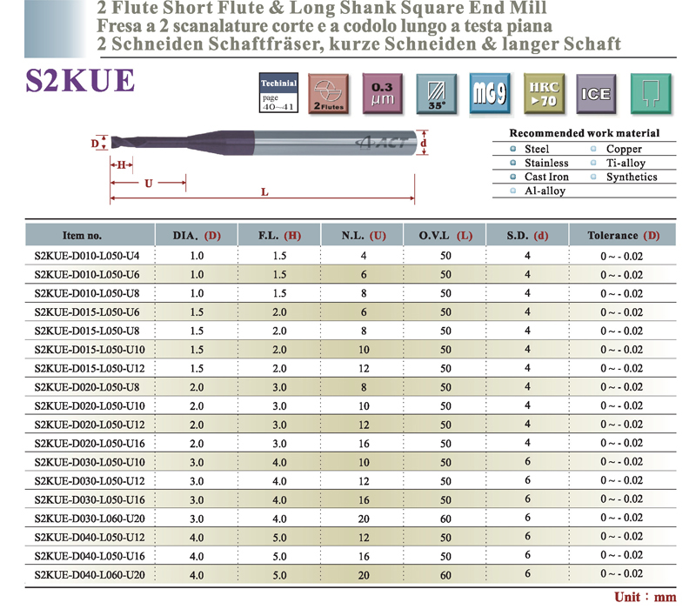Click the S2KUE series title
Screen dimensions: 696x616
point(80,81)
